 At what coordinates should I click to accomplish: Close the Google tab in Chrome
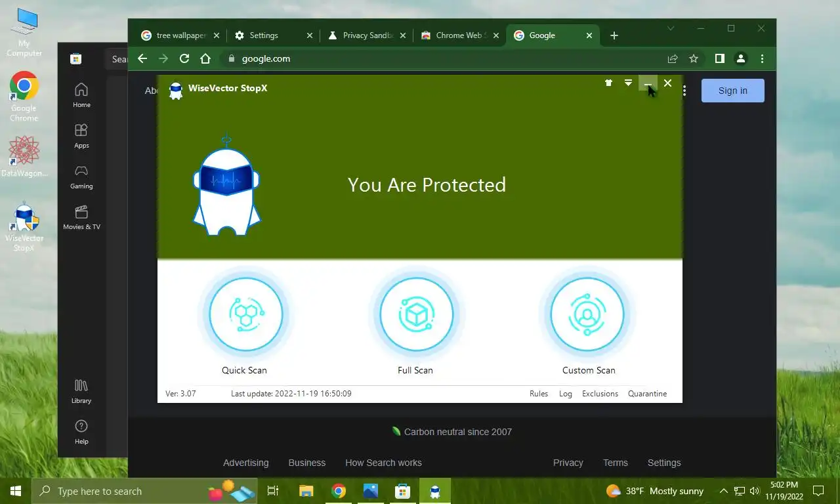(x=589, y=35)
